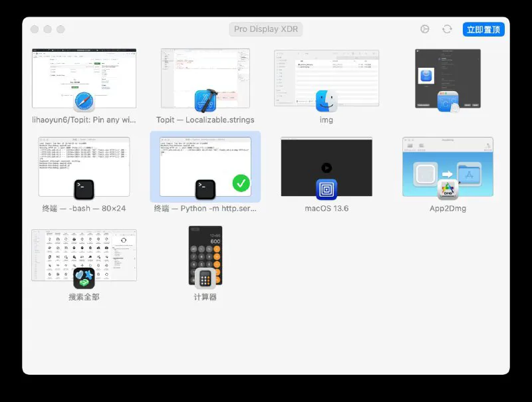Click the Finder face icon
The width and height of the screenshot is (532, 402).
[x=327, y=101]
